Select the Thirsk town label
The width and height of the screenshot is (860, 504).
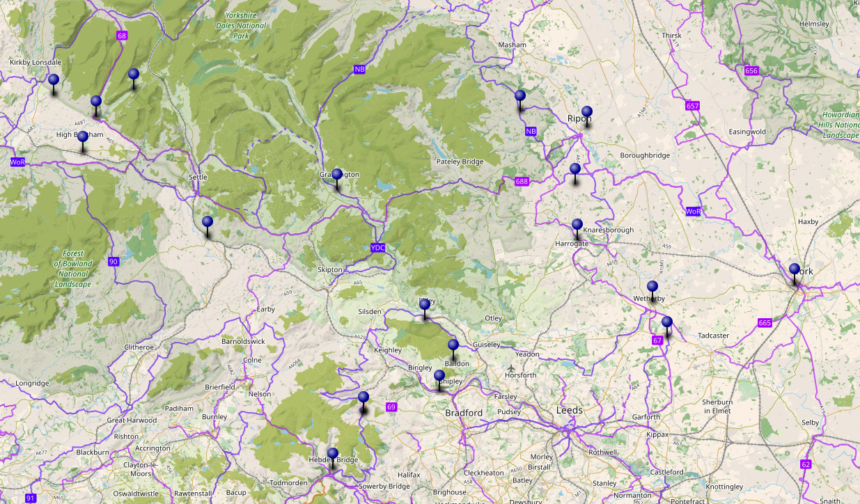click(x=672, y=36)
